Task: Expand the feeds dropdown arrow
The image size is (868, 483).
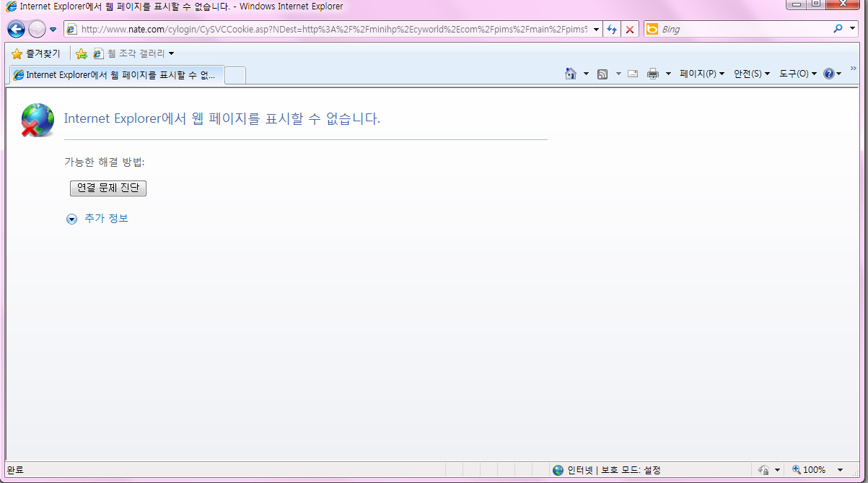Action: [618, 74]
